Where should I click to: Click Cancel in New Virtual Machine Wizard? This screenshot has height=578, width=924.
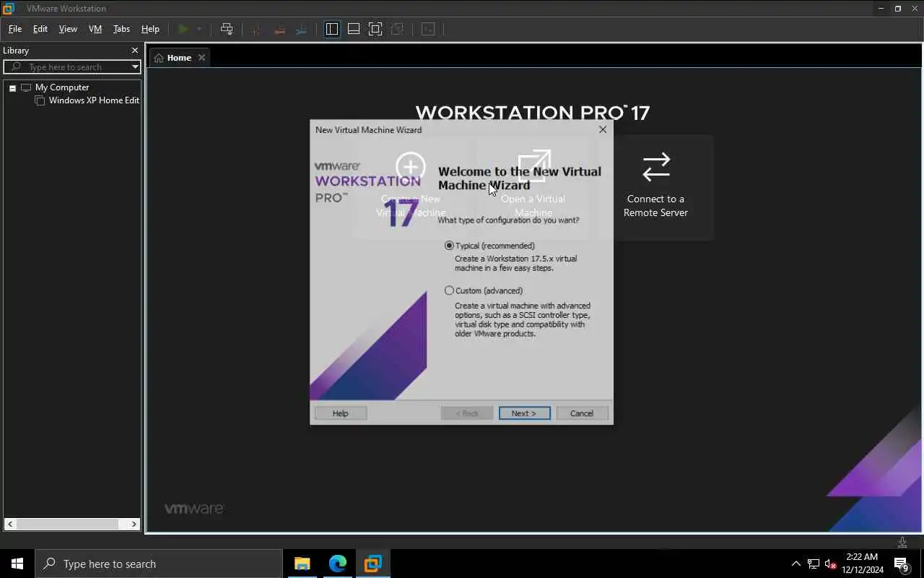582,413
